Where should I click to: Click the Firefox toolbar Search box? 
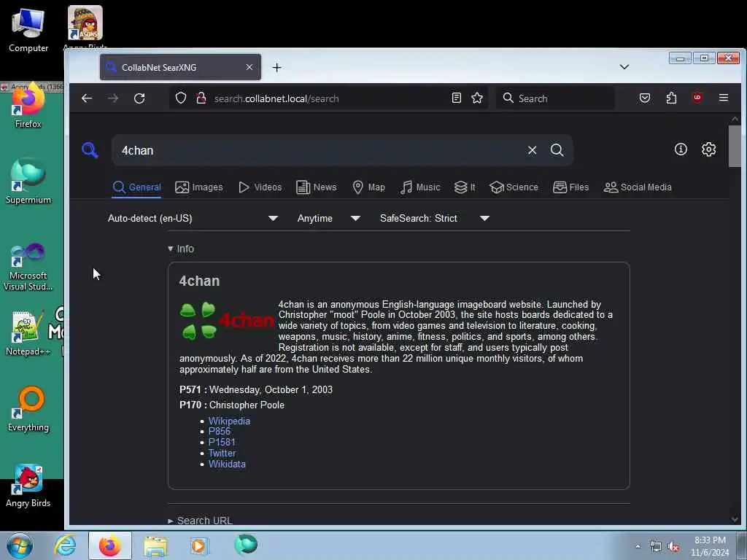(555, 98)
